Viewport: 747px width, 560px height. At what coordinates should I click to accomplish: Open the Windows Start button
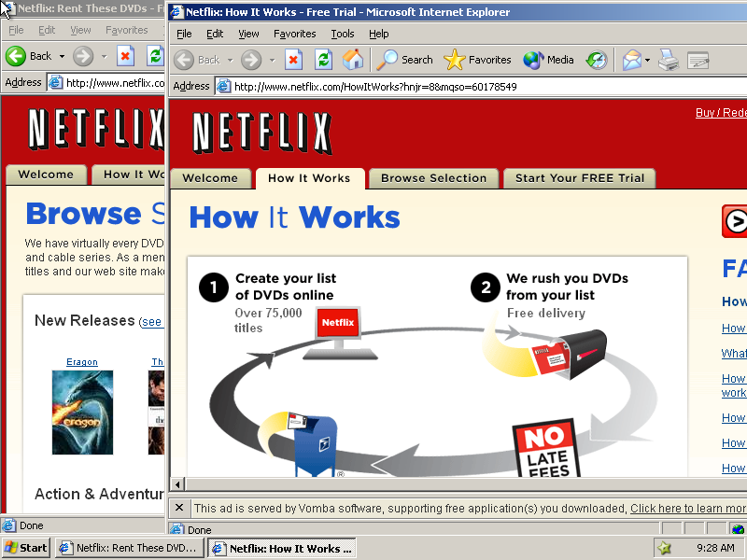[26, 548]
